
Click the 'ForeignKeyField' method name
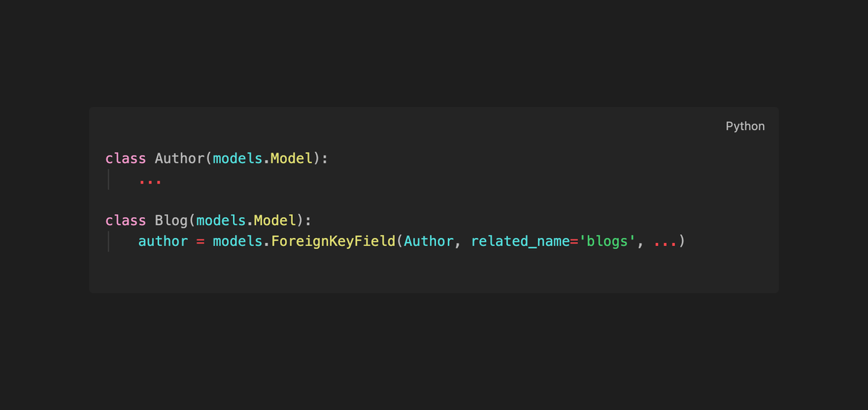coord(333,241)
